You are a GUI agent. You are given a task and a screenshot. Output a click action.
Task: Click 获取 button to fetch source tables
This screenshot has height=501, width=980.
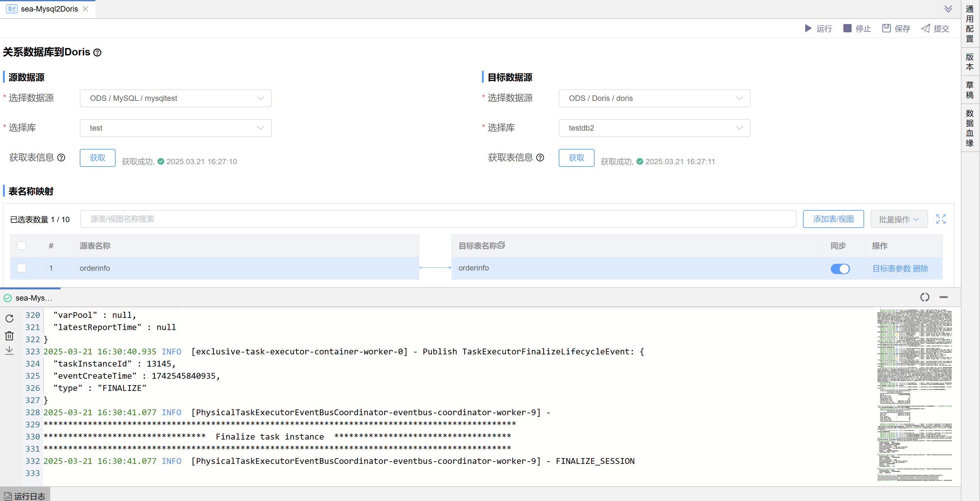click(x=97, y=158)
